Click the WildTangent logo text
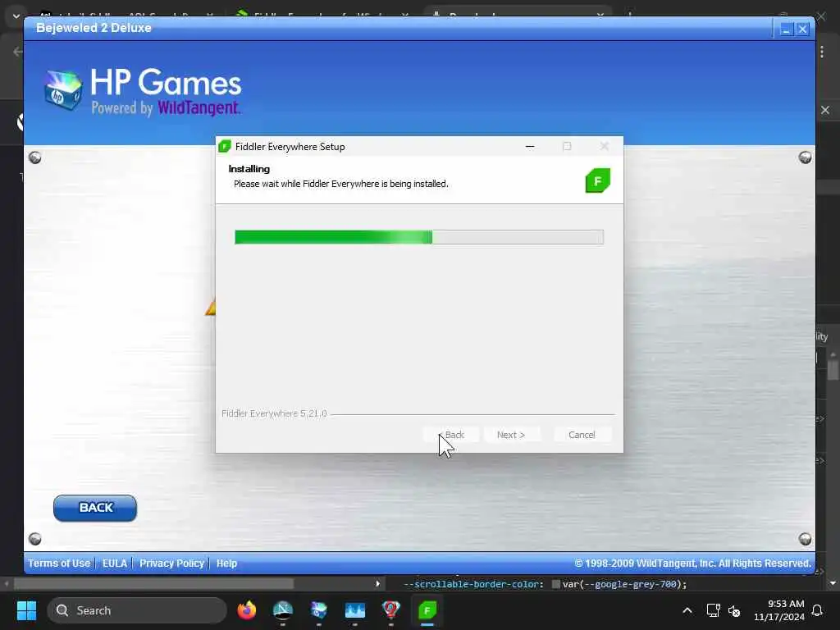 coord(199,107)
